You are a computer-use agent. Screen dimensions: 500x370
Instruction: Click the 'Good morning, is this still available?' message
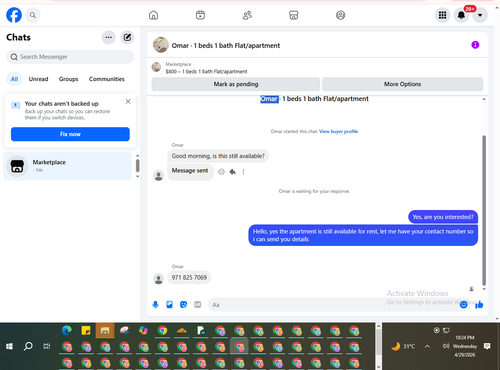[x=218, y=156]
